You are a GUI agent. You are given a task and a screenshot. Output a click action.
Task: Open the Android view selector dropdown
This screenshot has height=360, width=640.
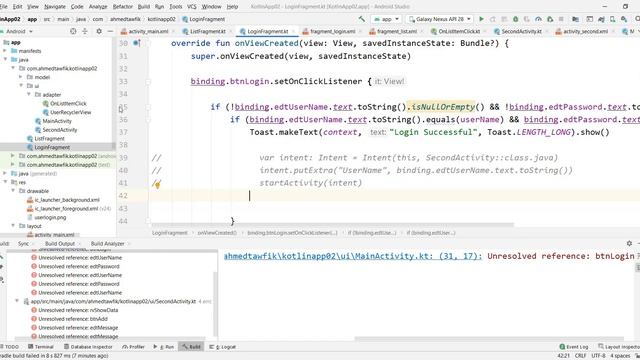[18, 31]
